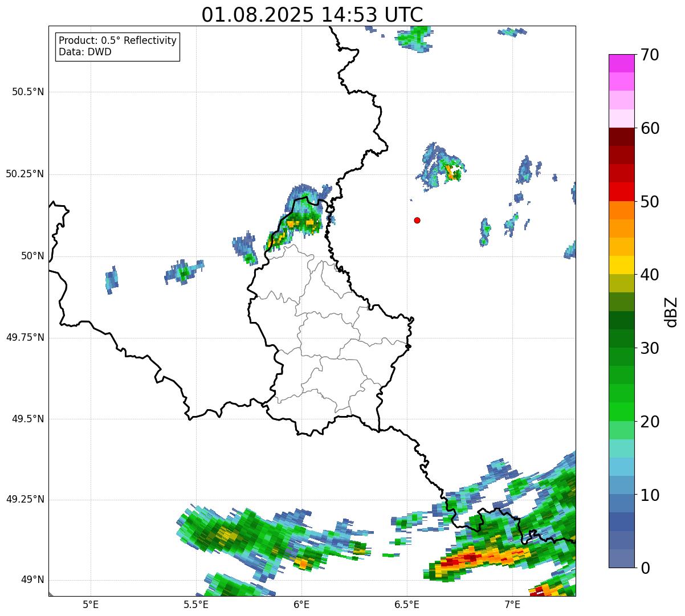Click the red station marker dot
This screenshot has height=616, width=685.
tap(417, 220)
